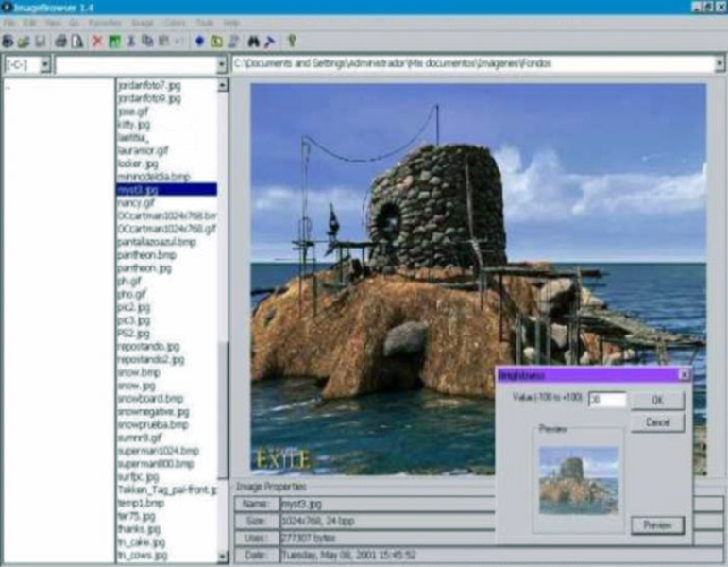728x567 pixels.
Task: Select pantheon.bmp in the file list
Action: (146, 255)
